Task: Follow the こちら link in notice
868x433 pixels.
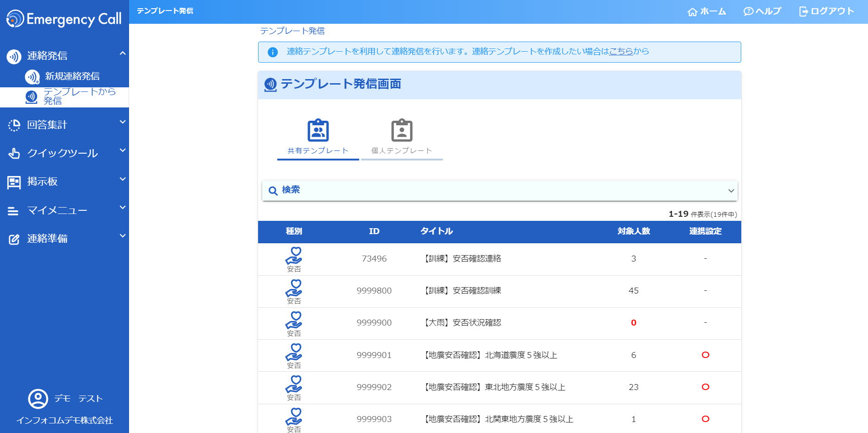Action: 621,52
